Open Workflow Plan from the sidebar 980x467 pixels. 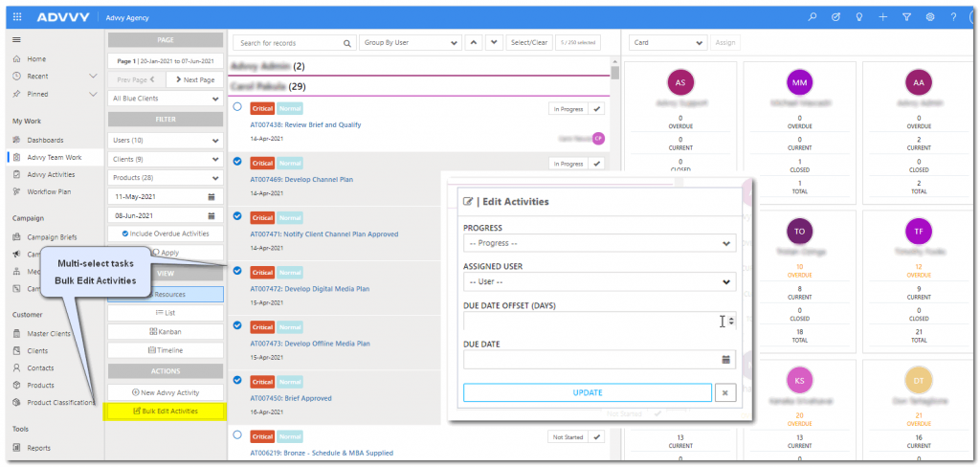tap(49, 191)
